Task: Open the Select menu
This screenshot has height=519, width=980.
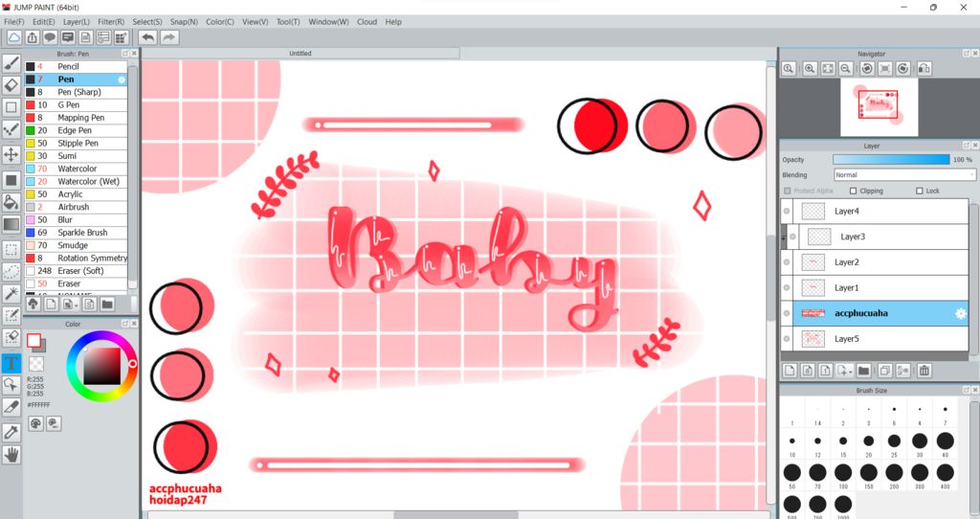Action: (x=146, y=22)
